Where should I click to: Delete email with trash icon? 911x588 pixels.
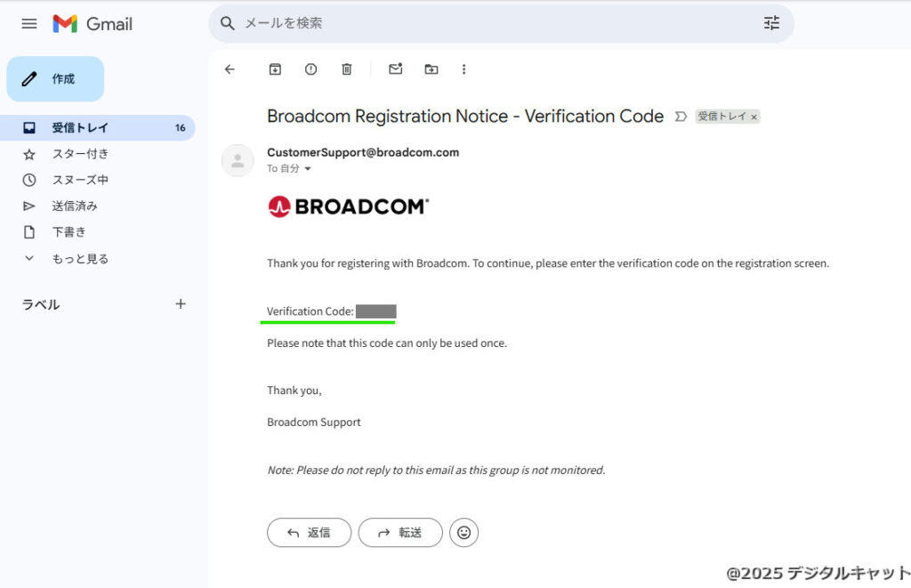coord(347,69)
